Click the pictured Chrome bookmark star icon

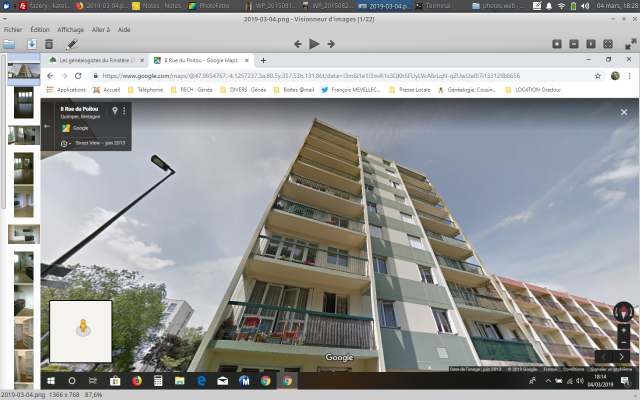[x=598, y=76]
